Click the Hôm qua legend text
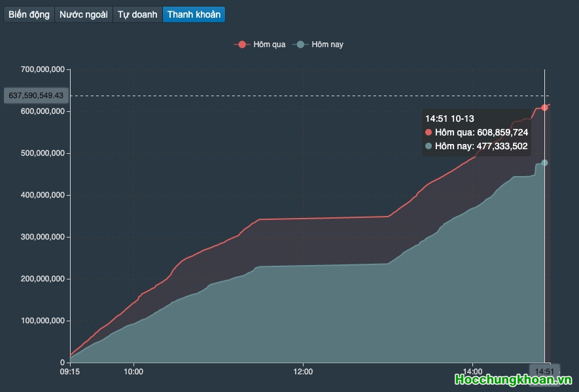The image size is (579, 392). [x=269, y=45]
